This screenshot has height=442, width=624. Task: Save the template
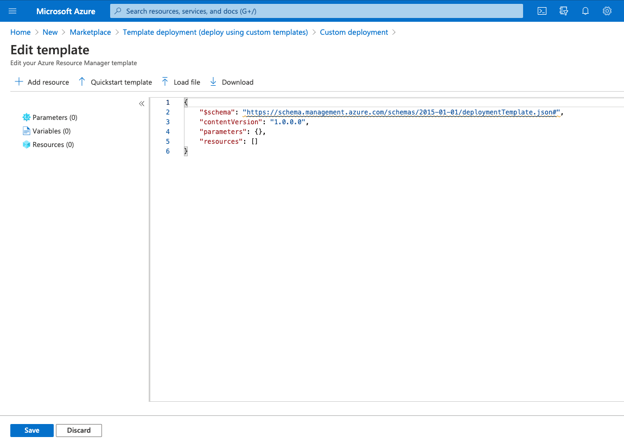click(x=32, y=430)
